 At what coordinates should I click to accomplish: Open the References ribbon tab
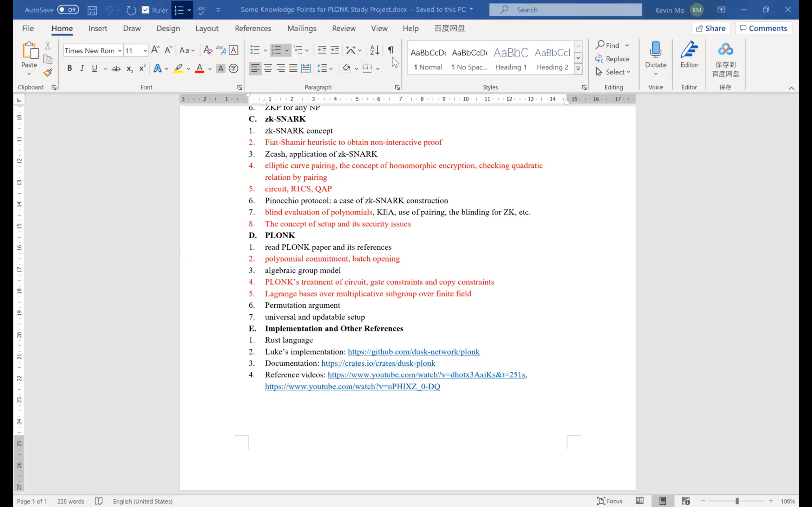tap(253, 29)
